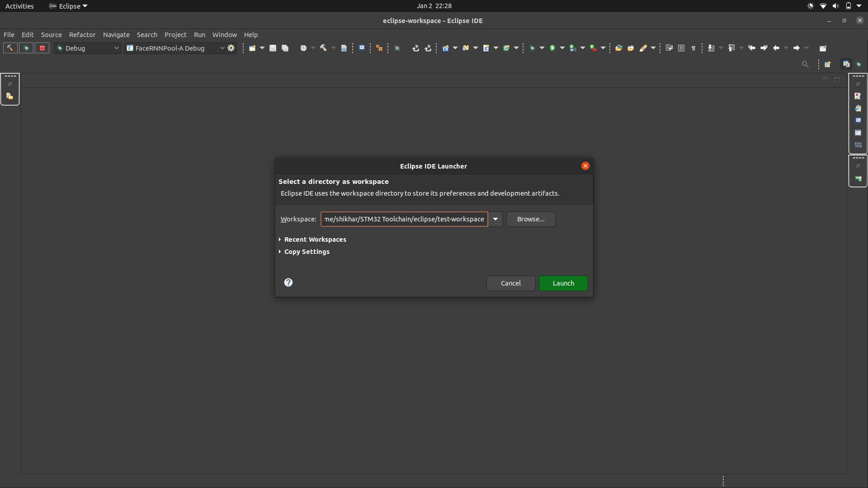Click the hammer Build icon
This screenshot has height=488, width=868.
click(10, 48)
